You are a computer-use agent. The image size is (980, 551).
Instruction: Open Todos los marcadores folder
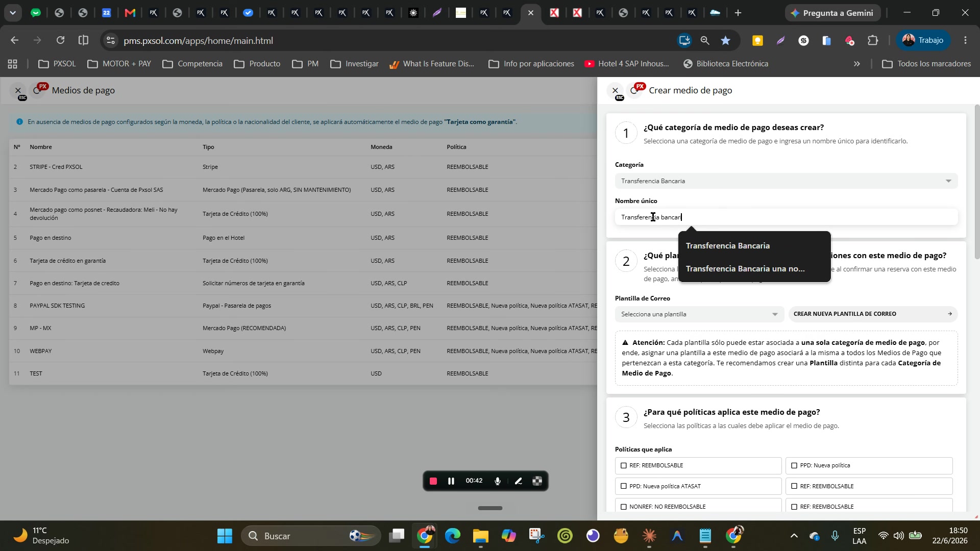pos(926,64)
